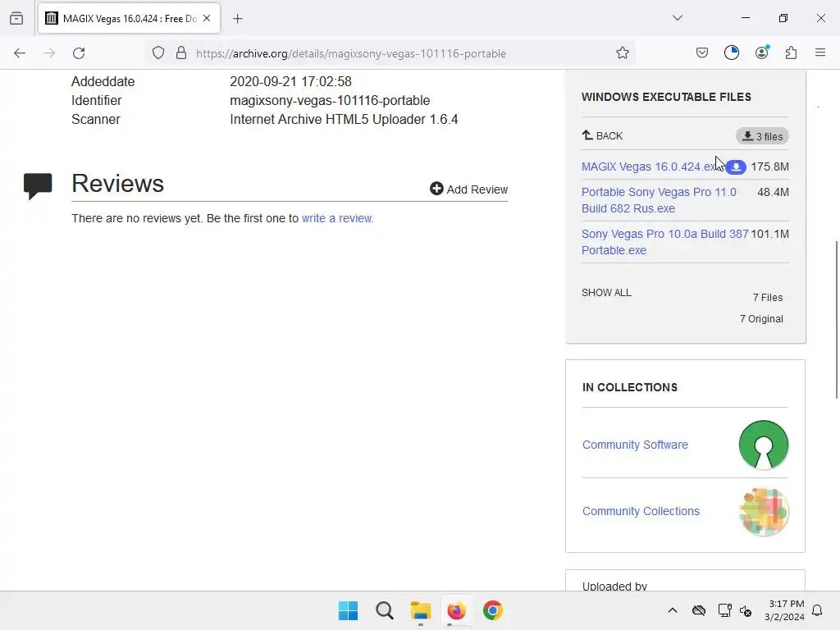Viewport: 840px width, 630px height.
Task: Click the Reviews heading text
Action: click(118, 184)
